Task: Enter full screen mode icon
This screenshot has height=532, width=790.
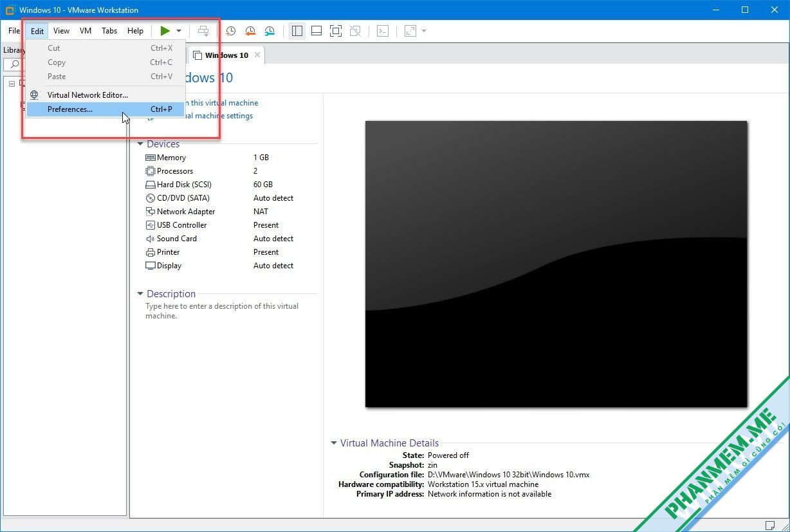Action: (335, 31)
